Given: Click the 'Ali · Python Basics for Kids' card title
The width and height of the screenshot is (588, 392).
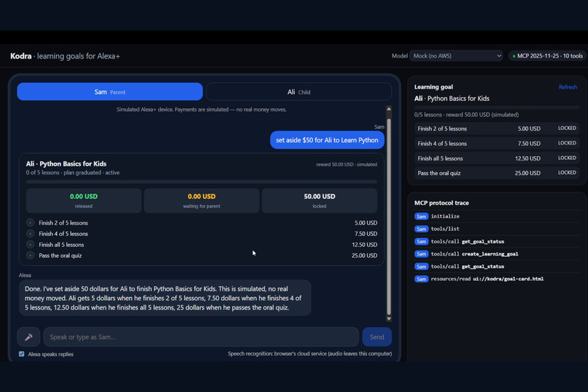Looking at the screenshot, I should pos(66,164).
